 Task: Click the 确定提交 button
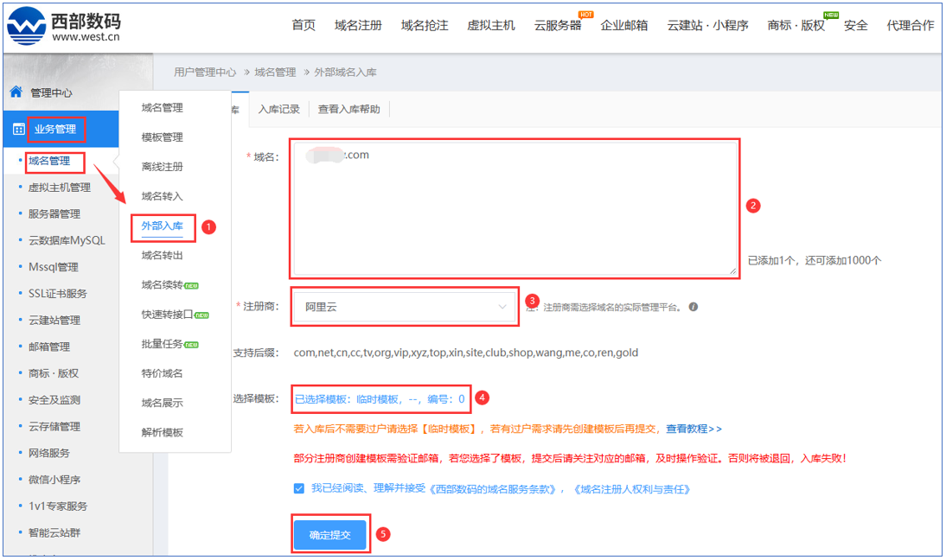(x=329, y=535)
